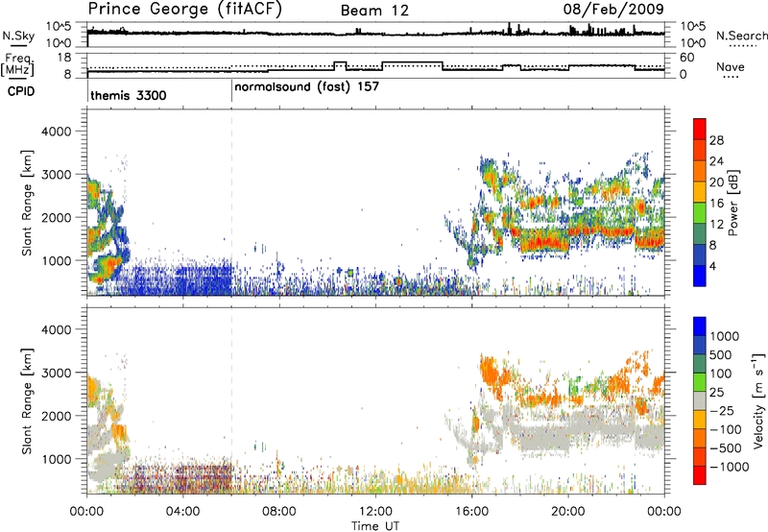Click the 'Time UT' axis title
768x532 pixels.
click(x=375, y=526)
